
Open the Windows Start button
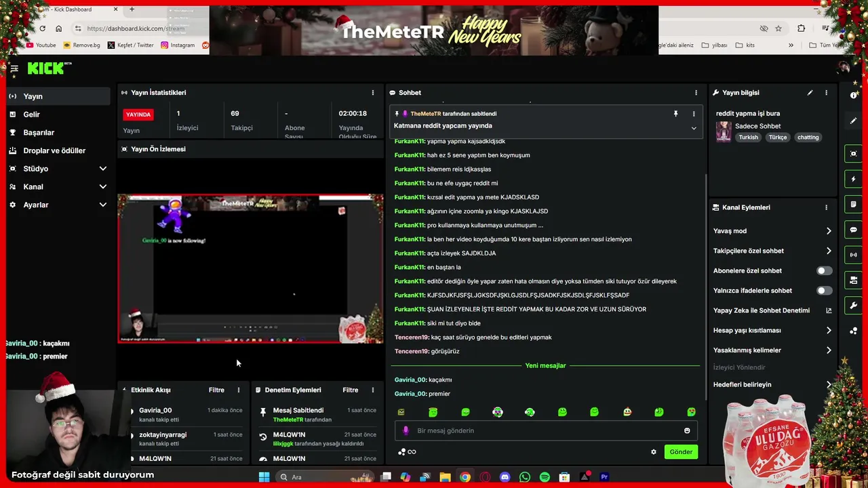[x=264, y=477]
